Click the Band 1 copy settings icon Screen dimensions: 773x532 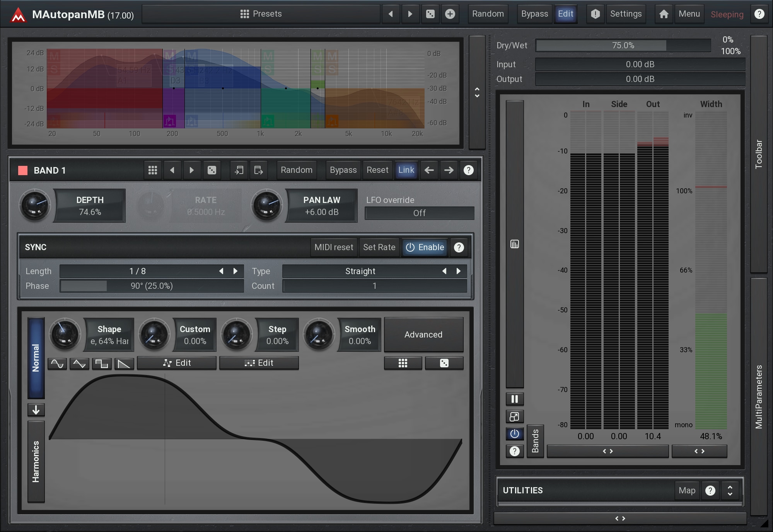point(239,170)
